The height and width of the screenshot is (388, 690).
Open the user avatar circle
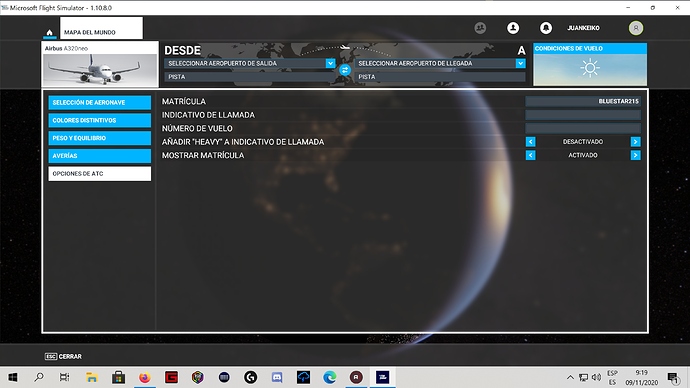pos(635,28)
